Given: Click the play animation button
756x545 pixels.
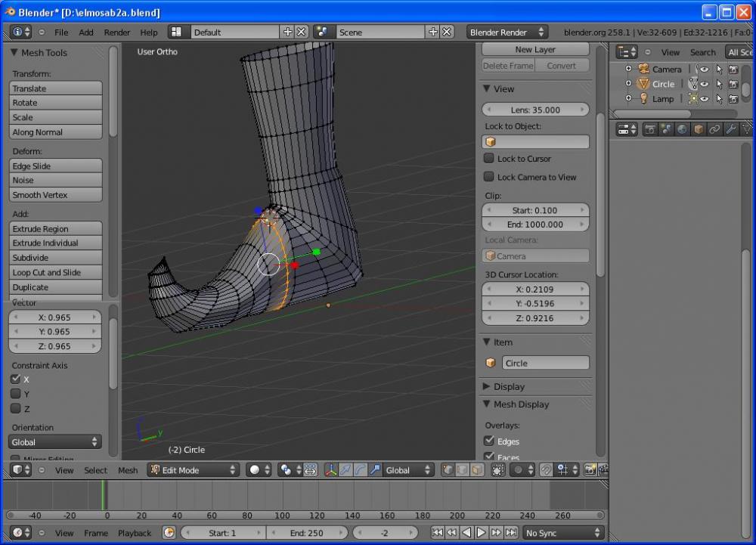Looking at the screenshot, I should click(x=481, y=533).
